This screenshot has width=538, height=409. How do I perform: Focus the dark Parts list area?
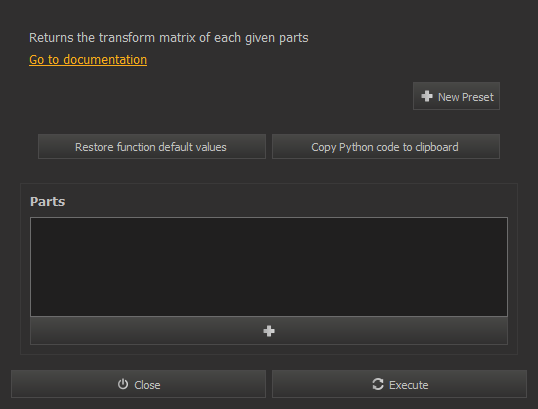pyautogui.click(x=269, y=267)
